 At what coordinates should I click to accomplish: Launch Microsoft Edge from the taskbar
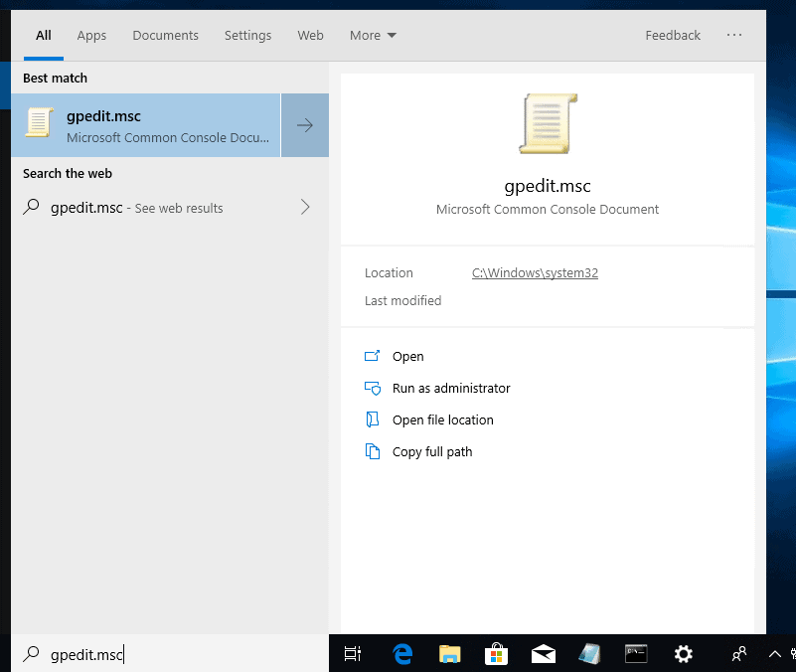pos(403,654)
